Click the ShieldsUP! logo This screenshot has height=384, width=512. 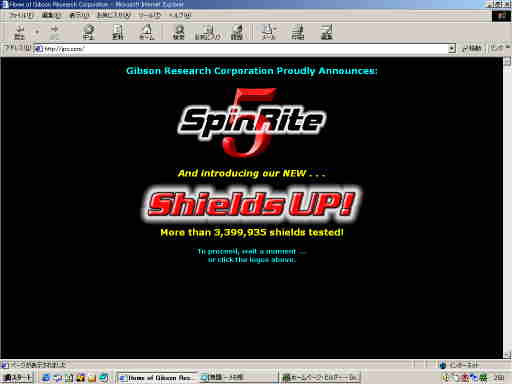[x=251, y=203]
